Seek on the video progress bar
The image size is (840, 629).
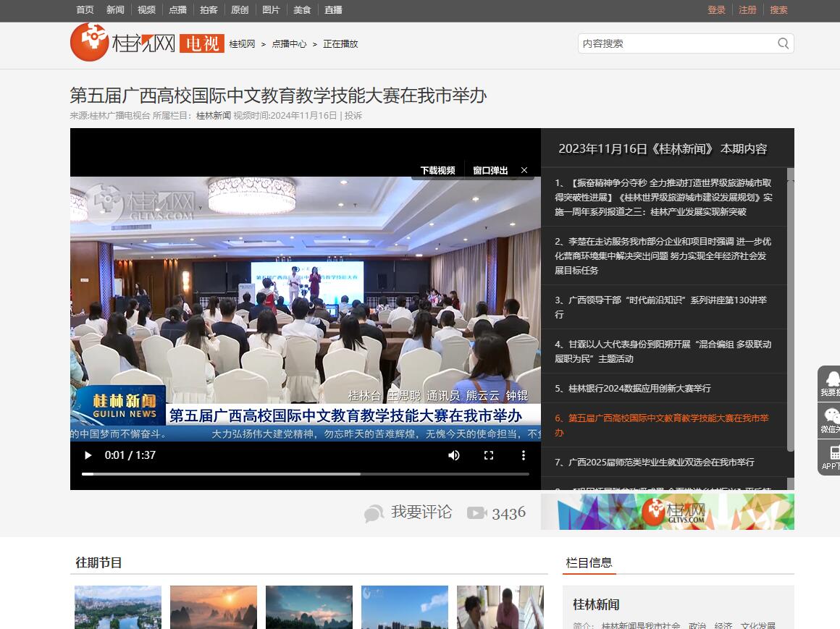(305, 474)
